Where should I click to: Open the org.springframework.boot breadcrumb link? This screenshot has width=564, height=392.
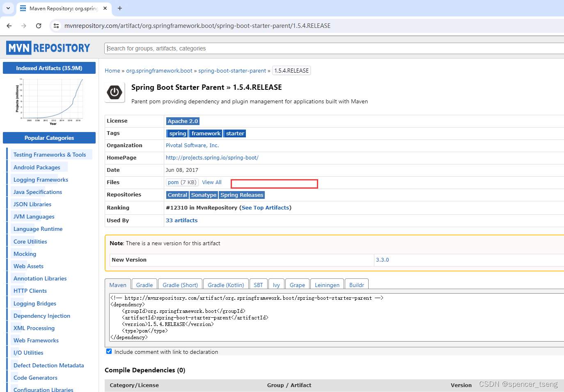[159, 71]
